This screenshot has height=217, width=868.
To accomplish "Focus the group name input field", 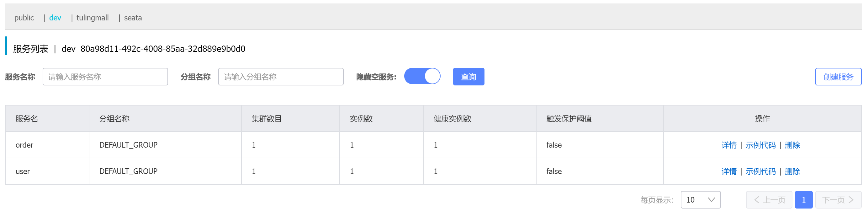I will coord(281,77).
